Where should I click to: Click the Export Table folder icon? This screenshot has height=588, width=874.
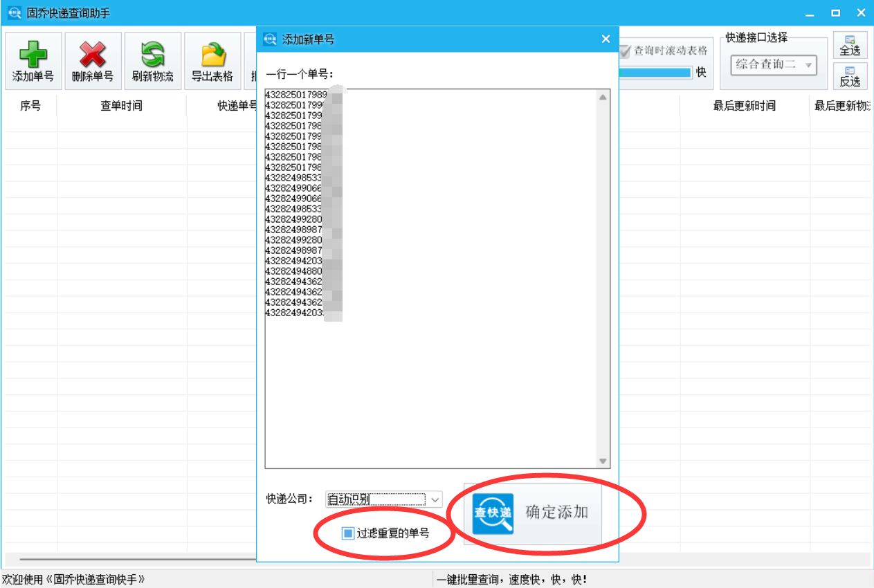(x=212, y=55)
